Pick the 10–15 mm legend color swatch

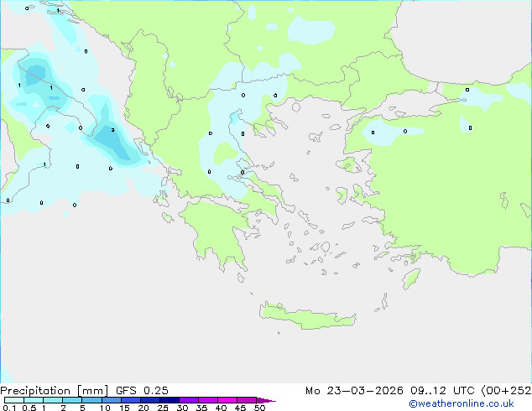click(x=112, y=400)
